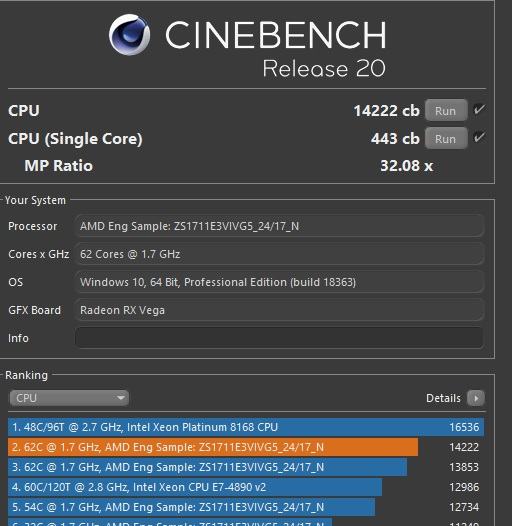Click the MP Ratio 32.08 x value

coord(406,166)
